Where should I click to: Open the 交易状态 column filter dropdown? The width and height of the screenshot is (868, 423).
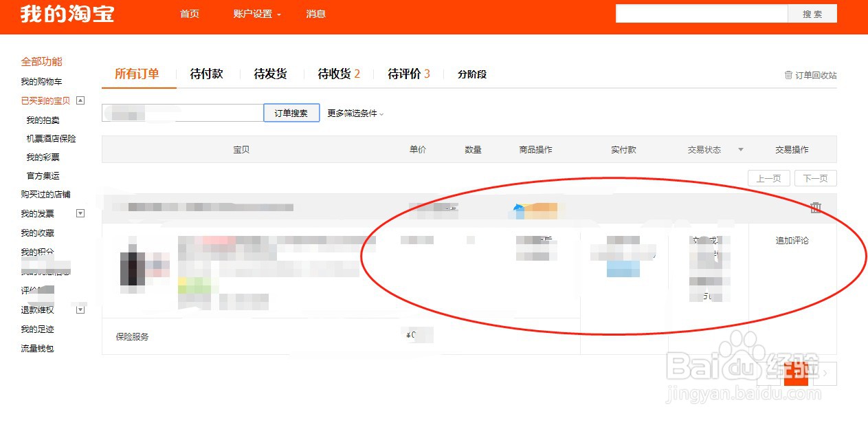tap(741, 149)
